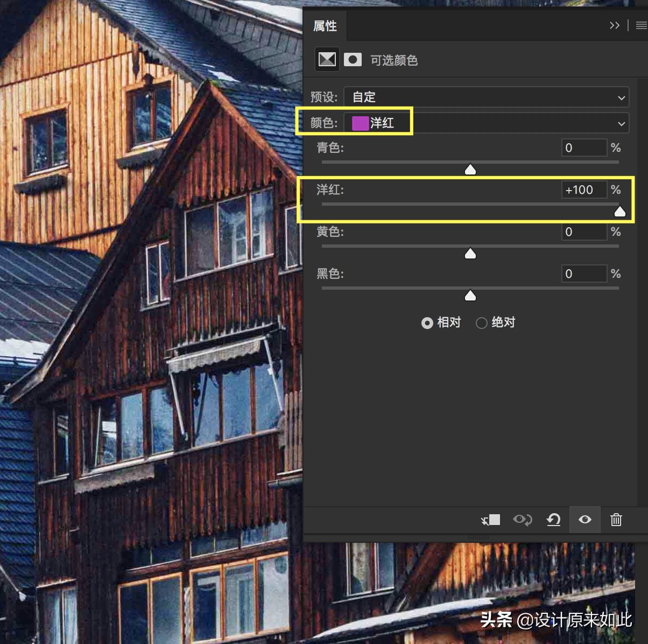
Task: Toggle adjustment layer visibility eye
Action: [585, 520]
